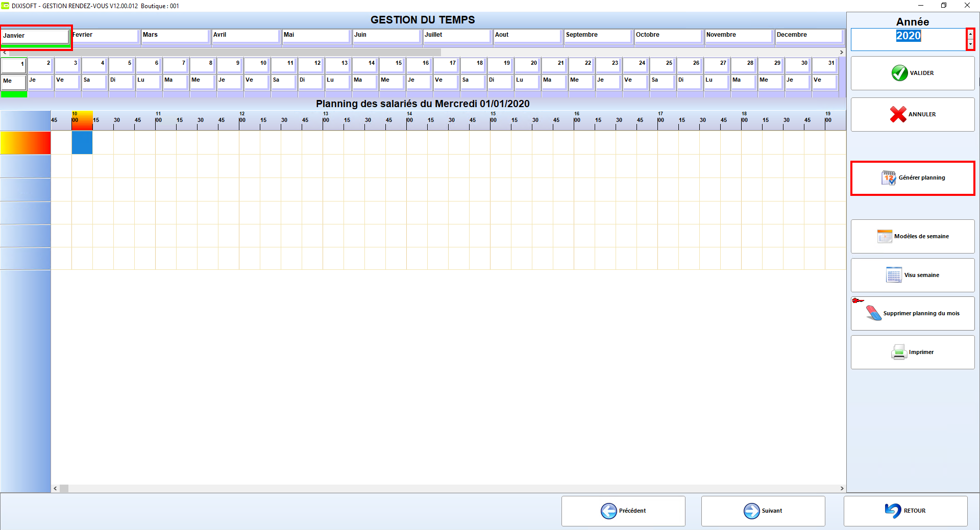
Task: Select day 31 Vendredi cell
Action: click(x=825, y=81)
